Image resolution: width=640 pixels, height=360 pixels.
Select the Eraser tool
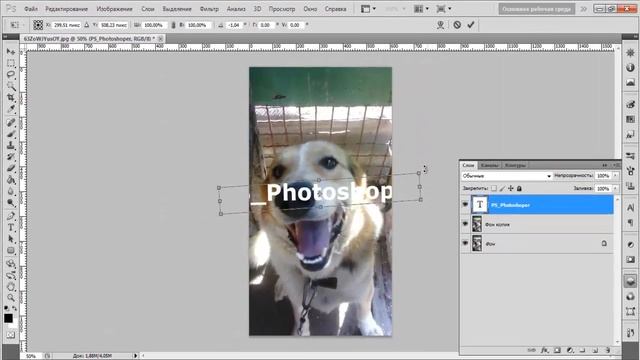pyautogui.click(x=11, y=168)
